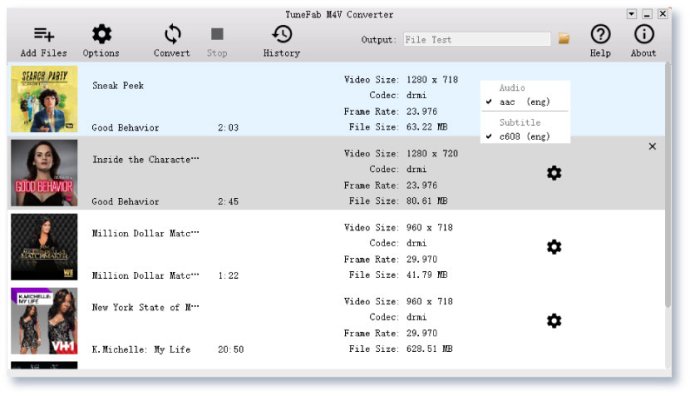690x396 pixels.
Task: Click New York State of M title
Action: [x=146, y=307]
